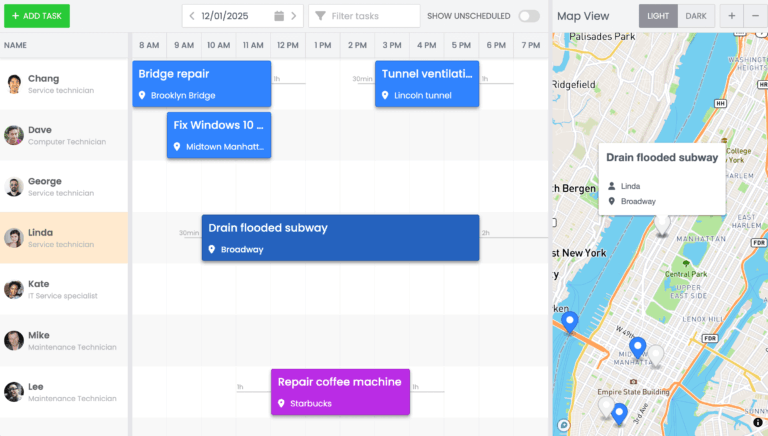
Task: Click Drain flooded subway popup title
Action: coord(662,157)
